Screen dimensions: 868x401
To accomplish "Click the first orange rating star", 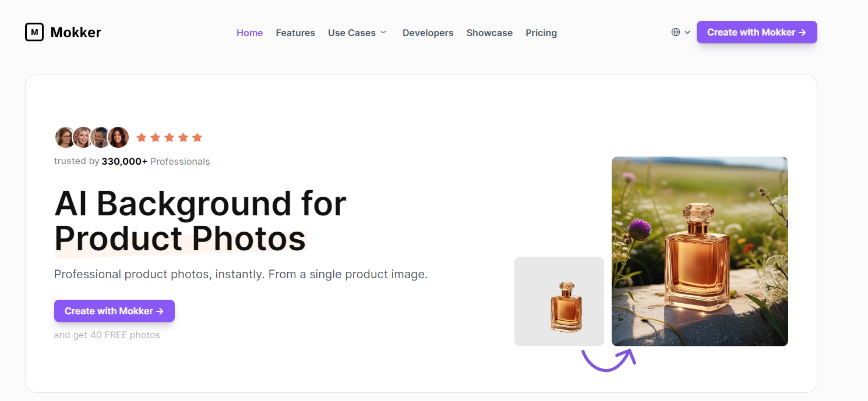I will (x=141, y=137).
